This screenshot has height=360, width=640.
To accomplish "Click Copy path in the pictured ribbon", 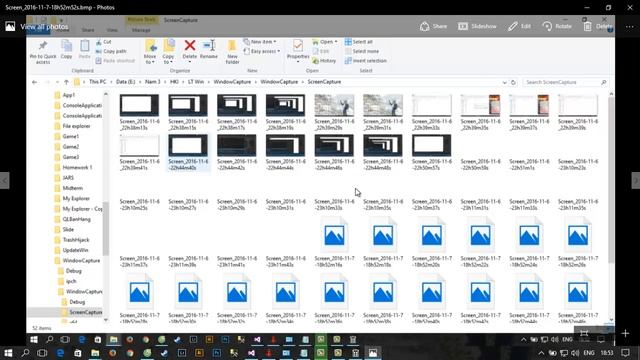I will click(111, 51).
